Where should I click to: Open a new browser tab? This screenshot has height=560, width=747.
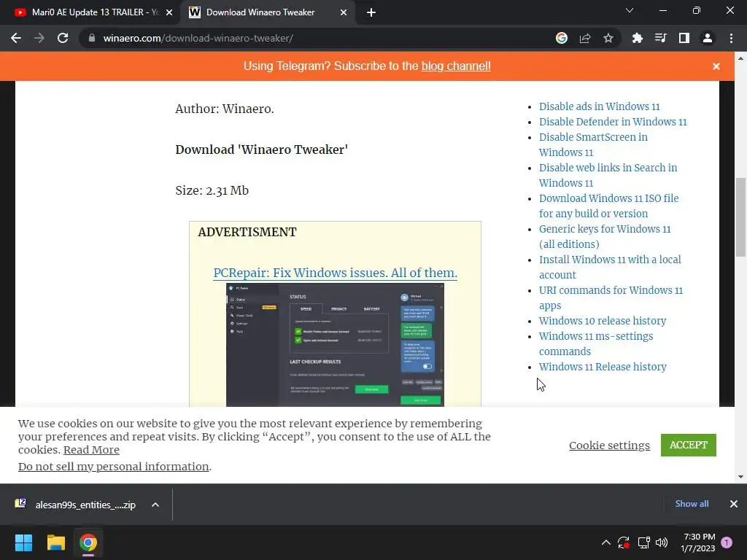(371, 12)
